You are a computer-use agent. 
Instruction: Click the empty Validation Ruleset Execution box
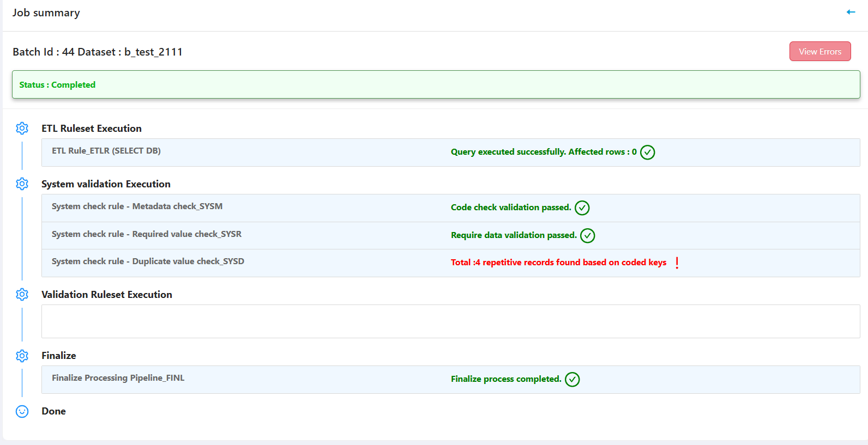point(450,321)
